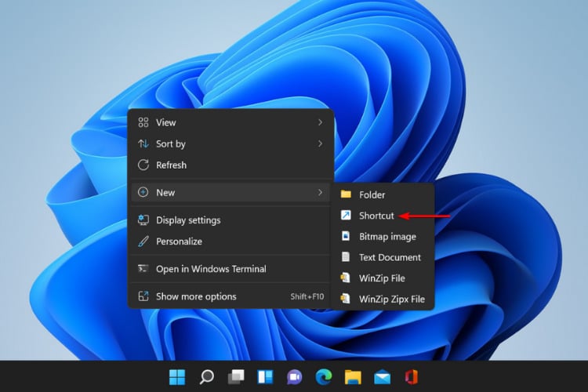Launch Microsoft Edge from taskbar
This screenshot has width=588, height=392.
[x=324, y=377]
